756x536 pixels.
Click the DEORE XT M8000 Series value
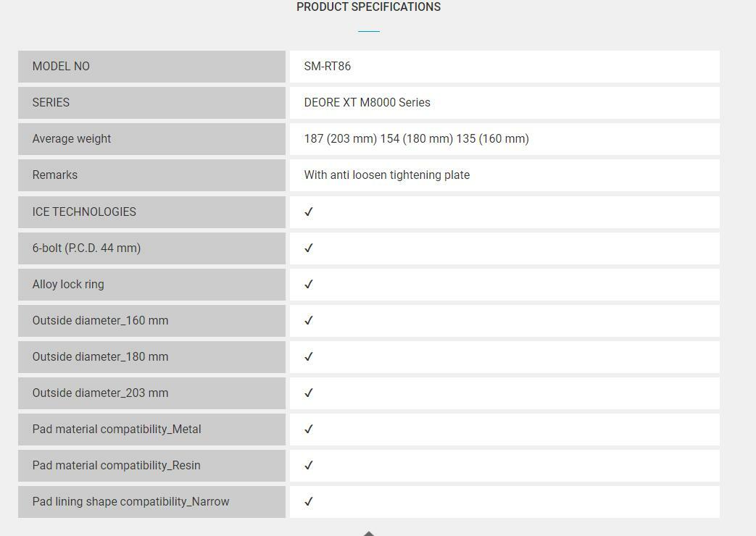coord(367,103)
